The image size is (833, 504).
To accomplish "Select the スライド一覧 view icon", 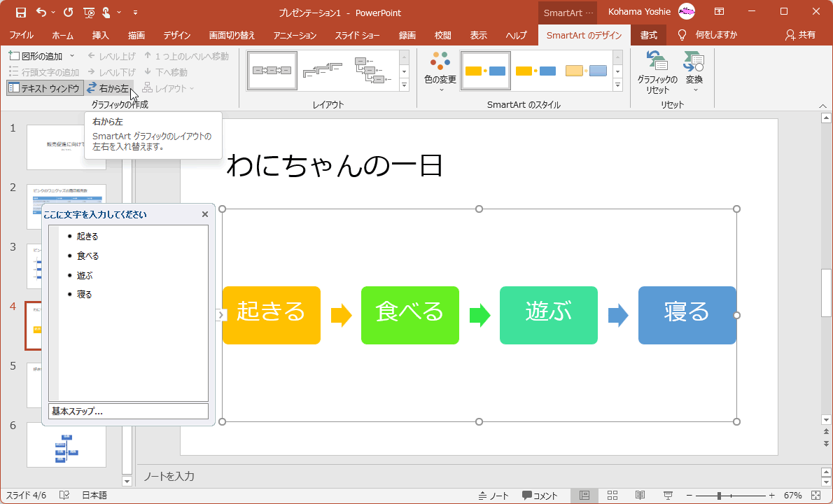I will [x=612, y=495].
